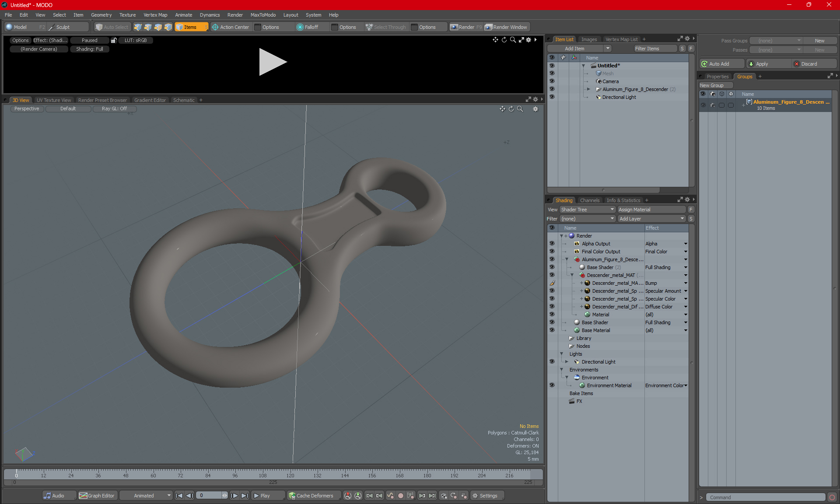
Task: Select the Geometry menu item
Action: click(101, 14)
